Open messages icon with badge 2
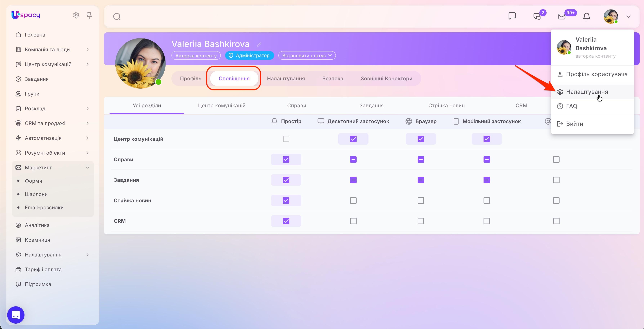The width and height of the screenshot is (644, 329). [537, 17]
